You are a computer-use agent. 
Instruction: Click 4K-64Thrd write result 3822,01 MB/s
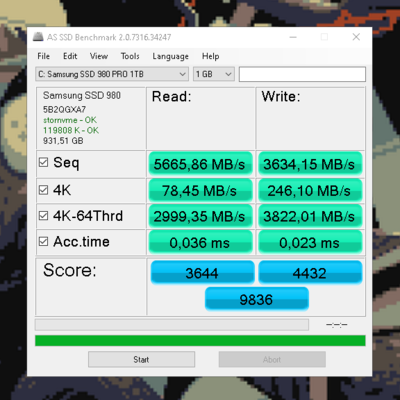pyautogui.click(x=310, y=216)
